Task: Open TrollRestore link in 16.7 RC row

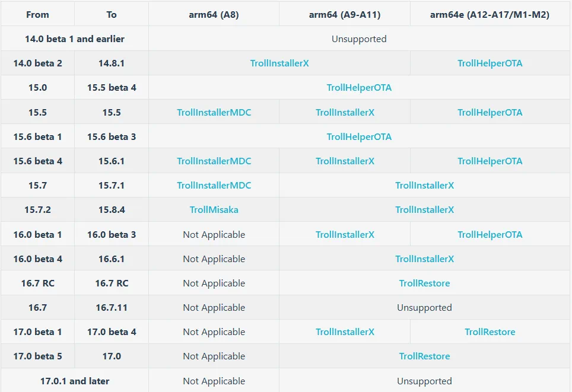Action: [425, 283]
